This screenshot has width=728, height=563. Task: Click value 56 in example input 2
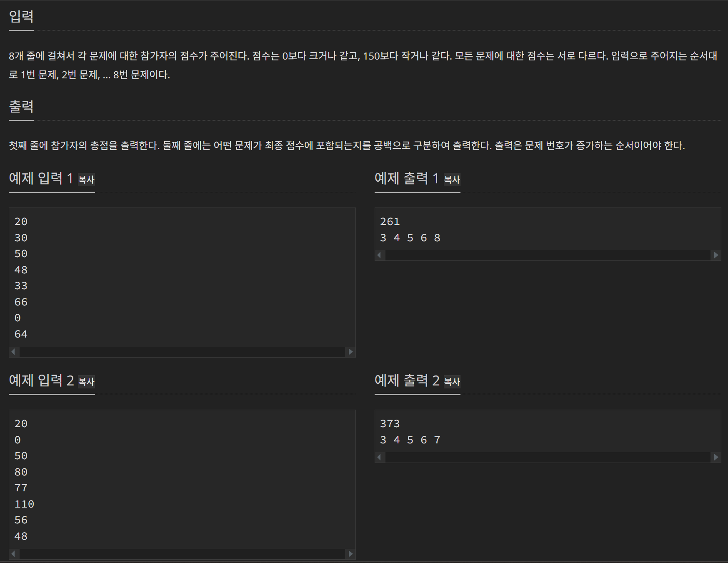point(21,520)
